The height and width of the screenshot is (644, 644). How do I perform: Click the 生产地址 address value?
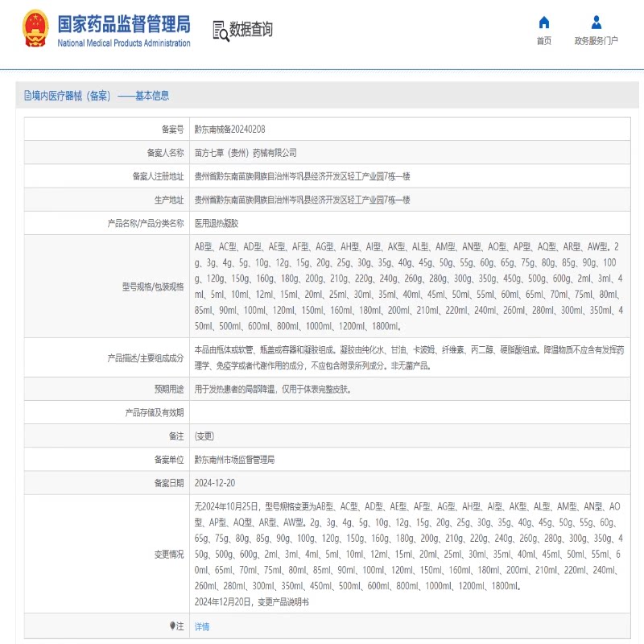[x=303, y=200]
